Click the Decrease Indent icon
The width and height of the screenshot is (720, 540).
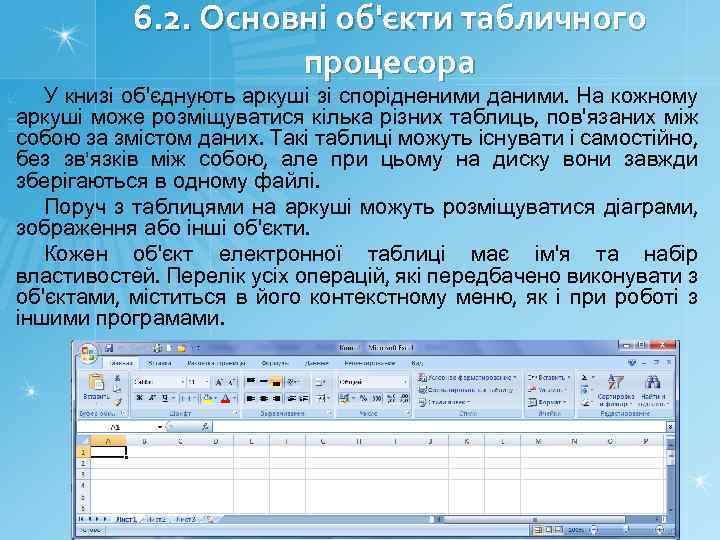pos(292,398)
